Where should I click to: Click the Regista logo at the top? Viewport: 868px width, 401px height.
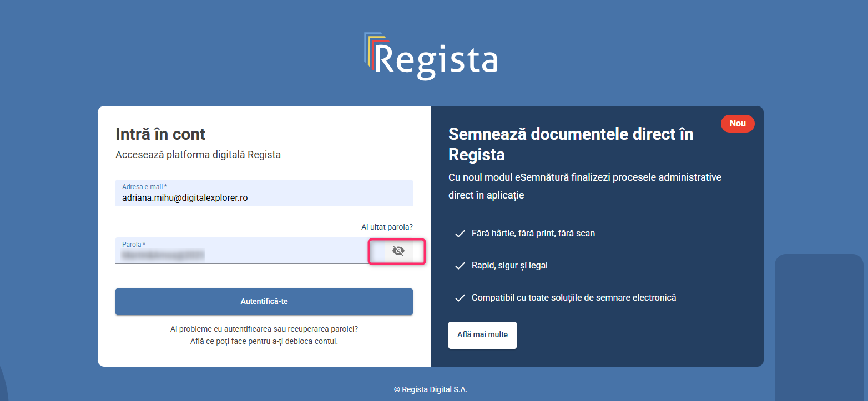[x=431, y=55]
